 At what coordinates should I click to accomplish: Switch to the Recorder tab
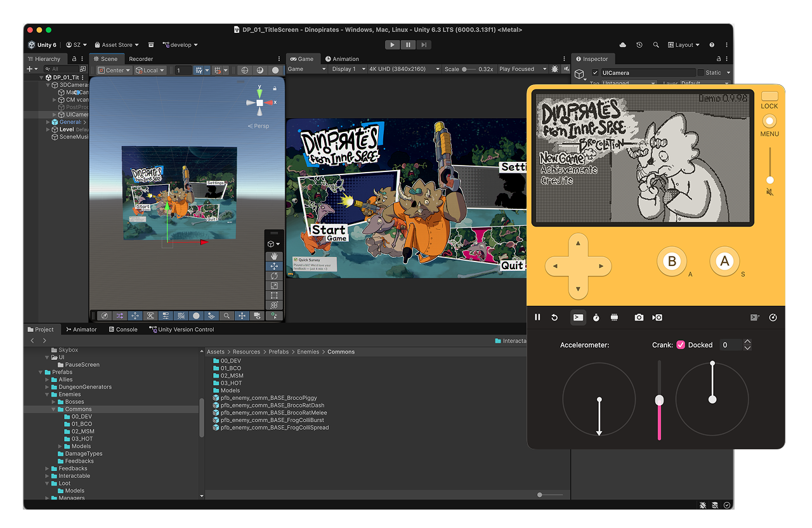(x=141, y=59)
